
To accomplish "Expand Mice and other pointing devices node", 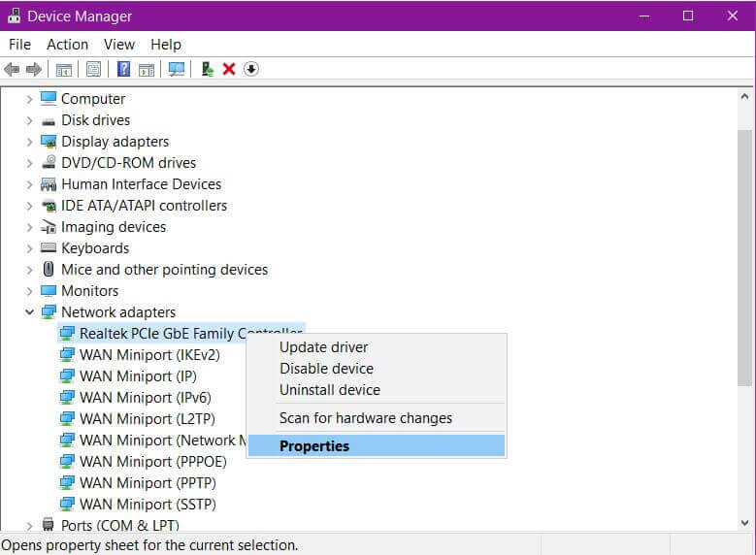I will coord(29,270).
